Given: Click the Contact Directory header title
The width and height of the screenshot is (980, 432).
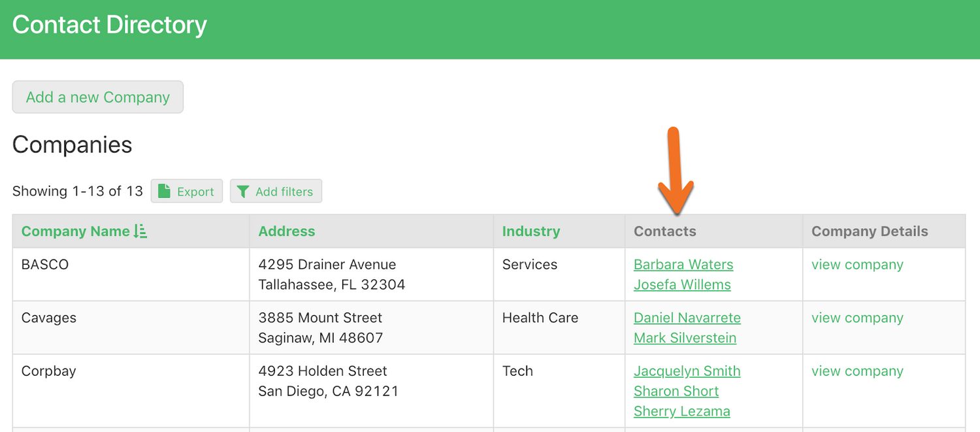Looking at the screenshot, I should [110, 25].
